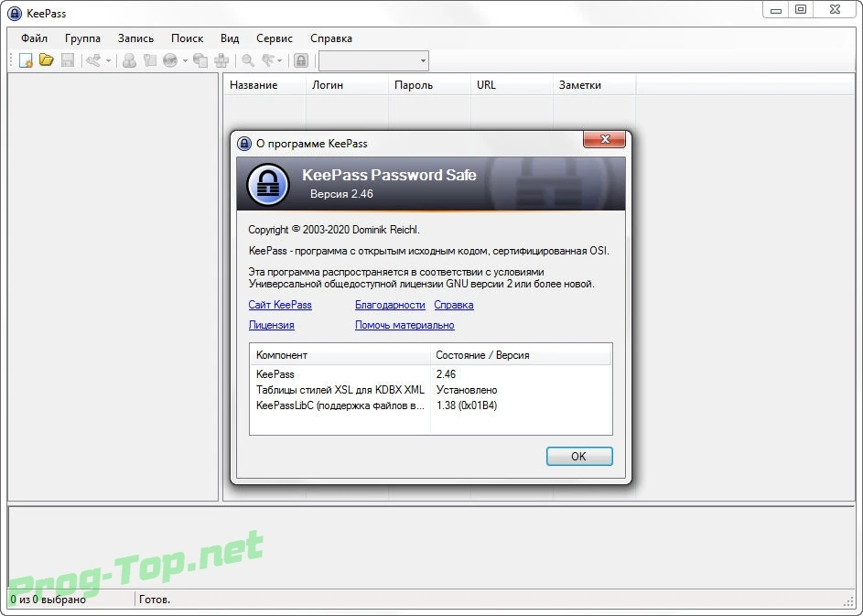Open the Файл menu

pyautogui.click(x=34, y=38)
